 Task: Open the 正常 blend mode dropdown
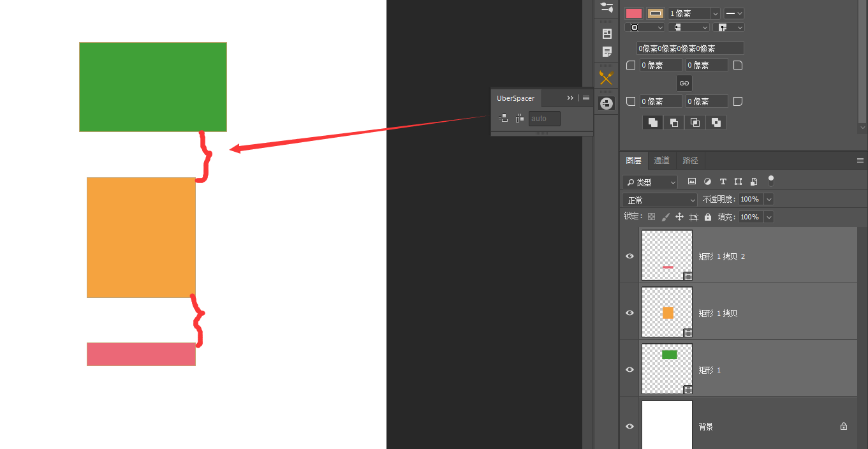tap(660, 200)
